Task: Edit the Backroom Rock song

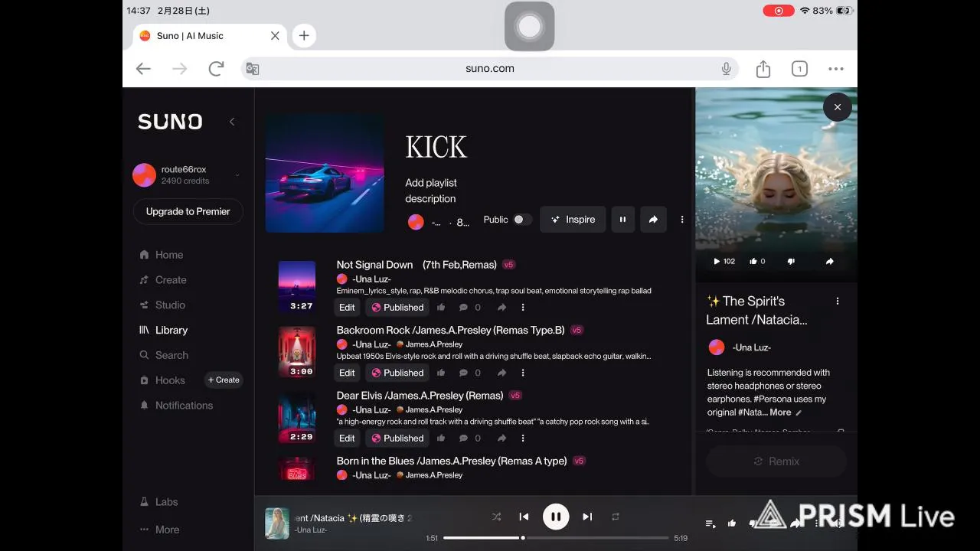Action: pyautogui.click(x=347, y=373)
